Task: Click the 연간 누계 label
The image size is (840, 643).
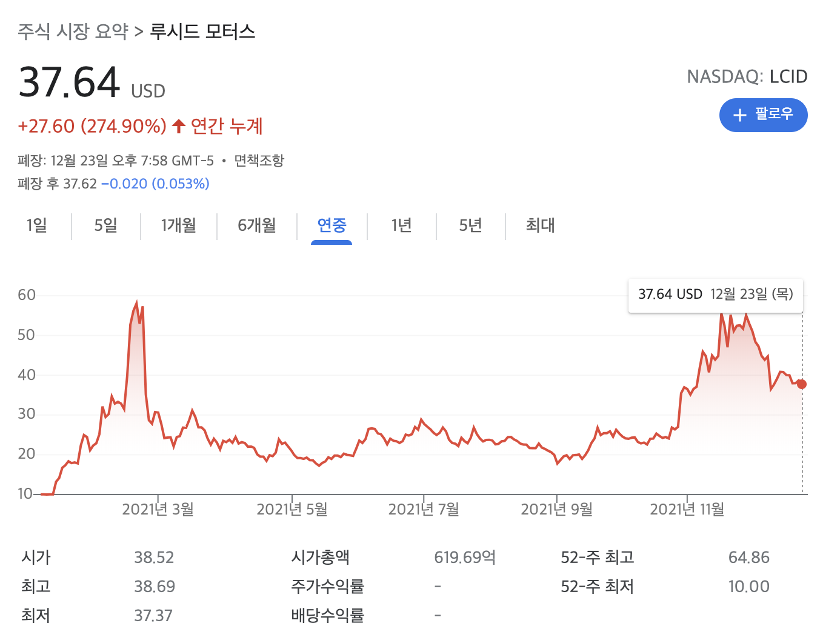Action: (227, 126)
